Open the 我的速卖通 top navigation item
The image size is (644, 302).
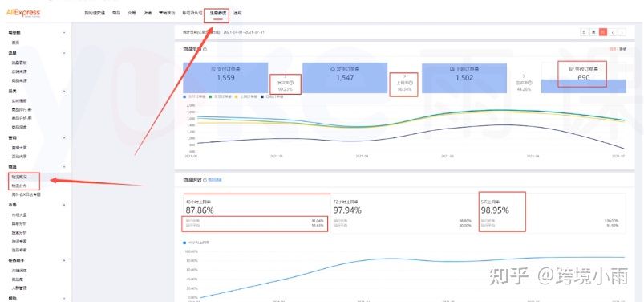coord(95,13)
